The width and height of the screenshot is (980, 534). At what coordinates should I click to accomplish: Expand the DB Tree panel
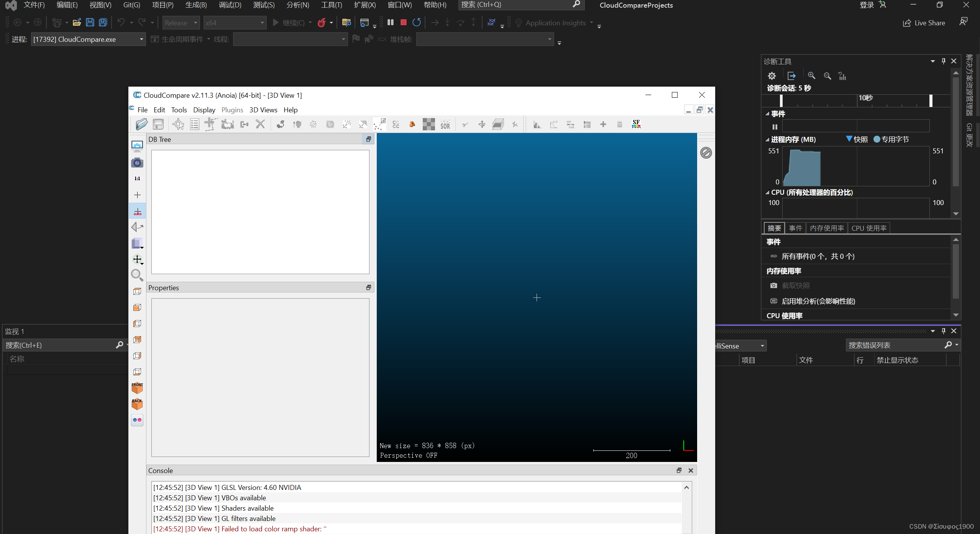(x=368, y=140)
